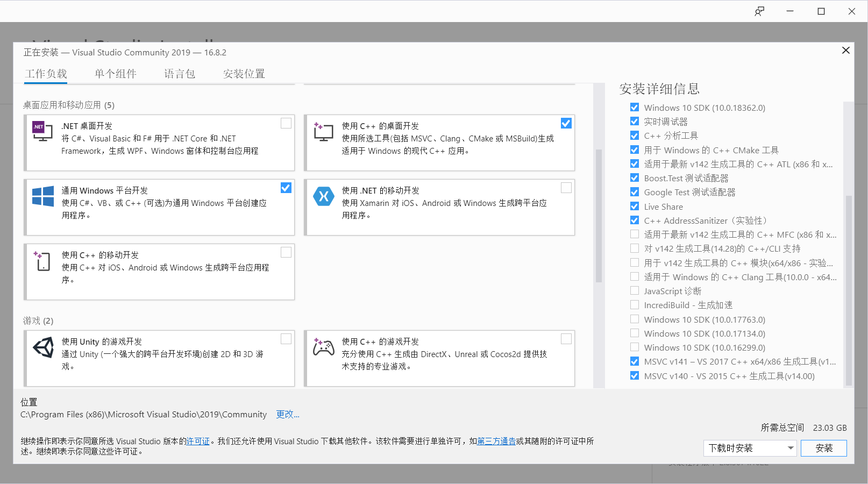This screenshot has width=868, height=484.
Task: Click the C++ mobile development phone icon
Action: [42, 261]
